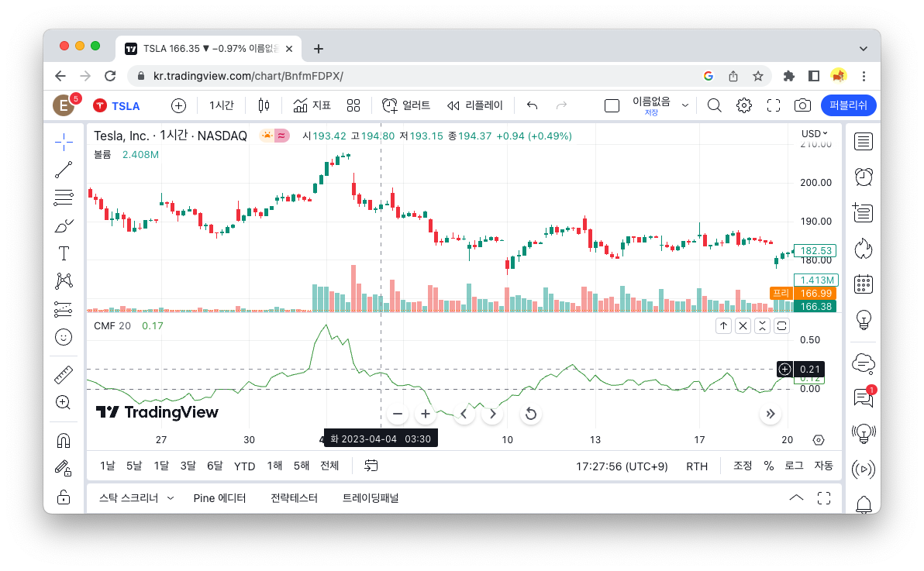The height and width of the screenshot is (571, 924).
Task: Open the ideas stream icon
Action: point(864,434)
